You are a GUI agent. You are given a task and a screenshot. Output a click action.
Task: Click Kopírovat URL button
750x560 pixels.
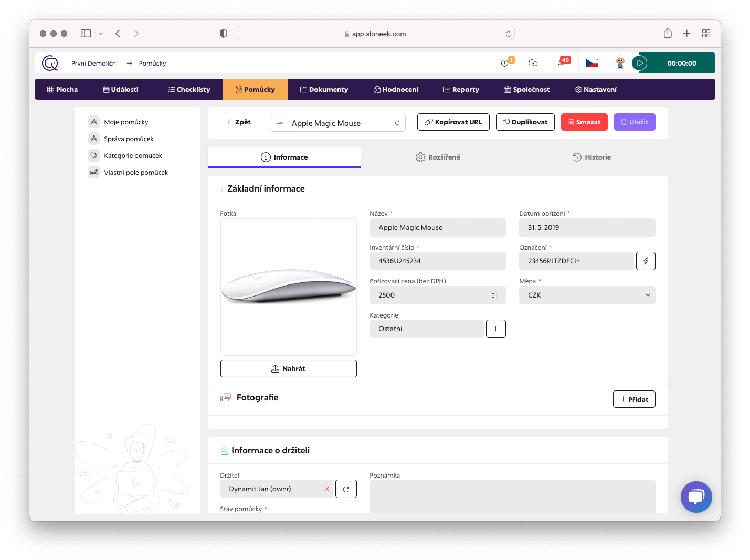(x=453, y=122)
